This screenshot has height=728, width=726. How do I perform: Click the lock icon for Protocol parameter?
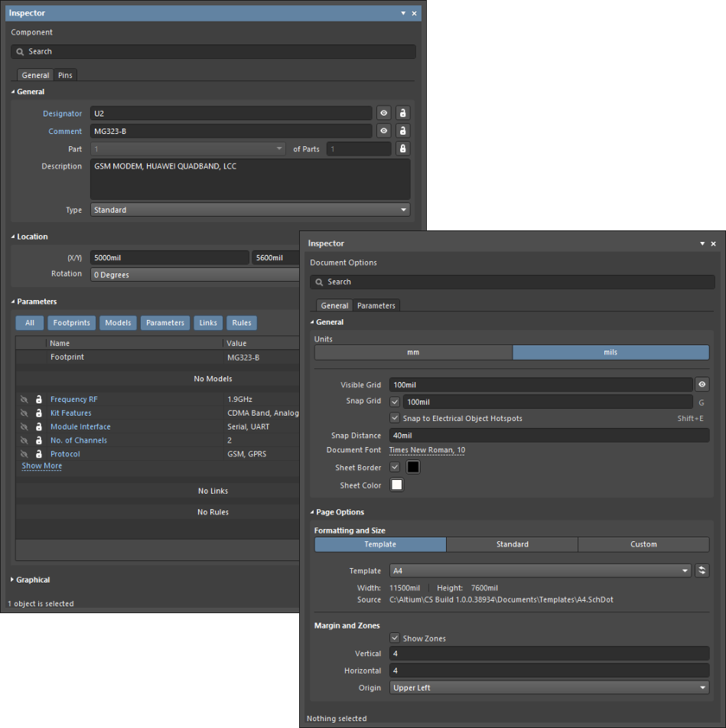[x=39, y=454]
